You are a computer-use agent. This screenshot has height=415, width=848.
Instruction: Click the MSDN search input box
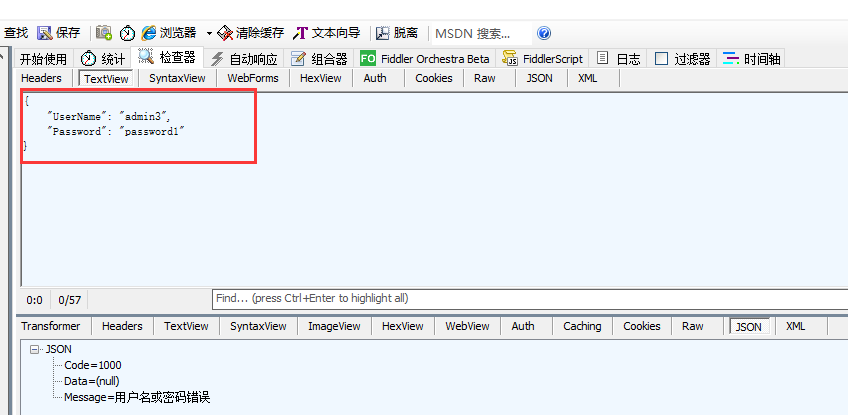pos(481,34)
